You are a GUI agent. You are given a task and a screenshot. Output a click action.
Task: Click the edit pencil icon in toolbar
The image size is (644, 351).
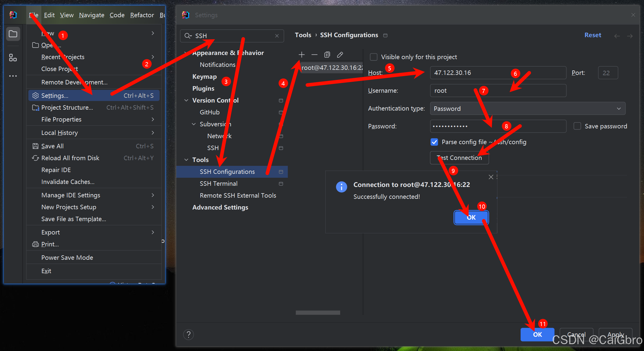(x=340, y=55)
